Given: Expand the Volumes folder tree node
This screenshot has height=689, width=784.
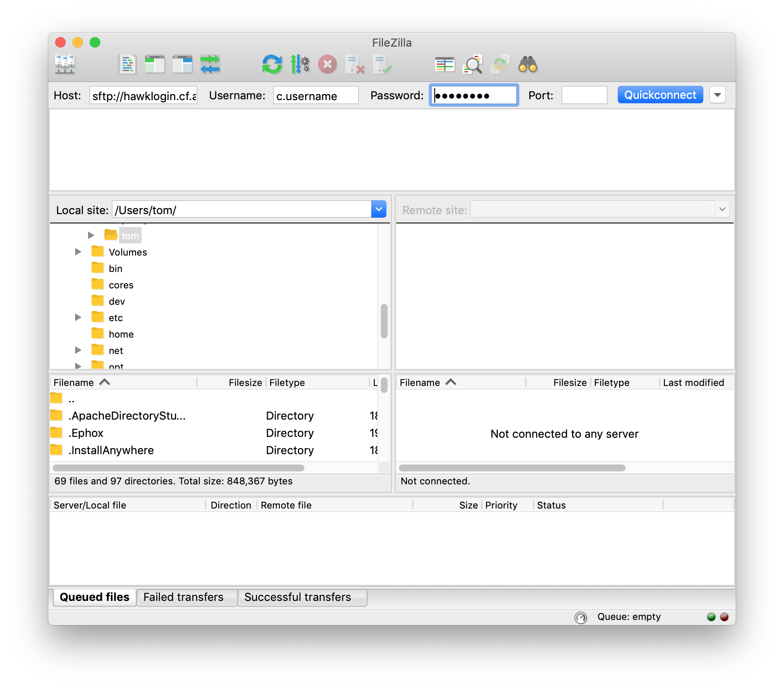Looking at the screenshot, I should click(x=78, y=252).
